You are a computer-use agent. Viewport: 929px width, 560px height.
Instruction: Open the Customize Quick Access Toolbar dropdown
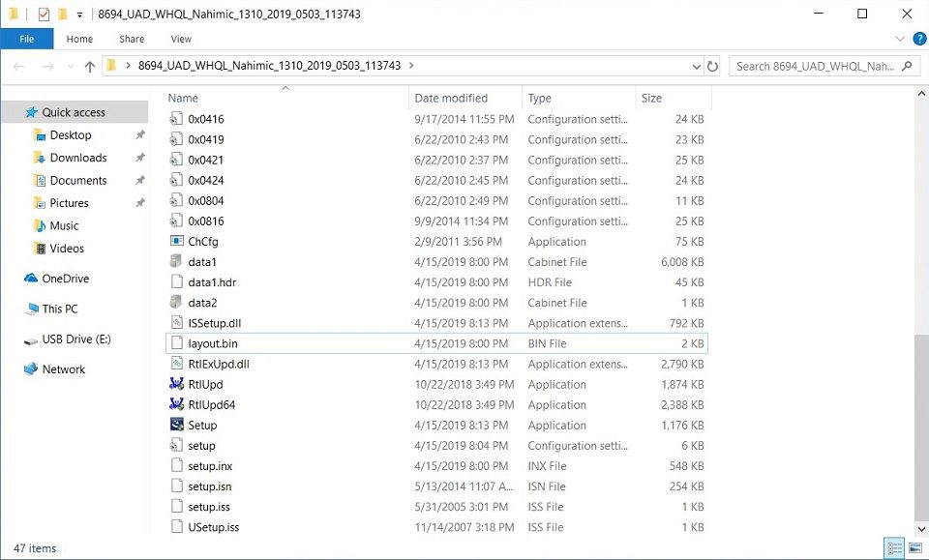79,15
